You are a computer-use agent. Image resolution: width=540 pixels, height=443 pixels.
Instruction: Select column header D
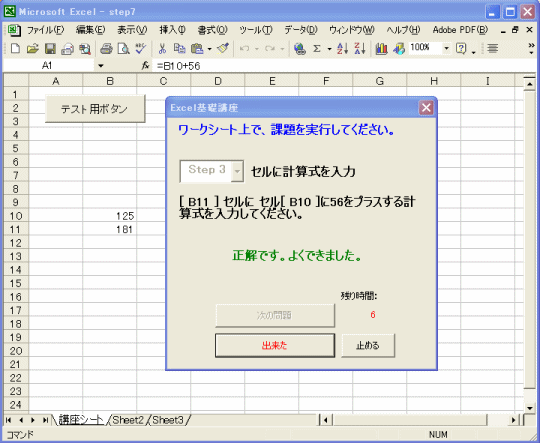[218, 81]
